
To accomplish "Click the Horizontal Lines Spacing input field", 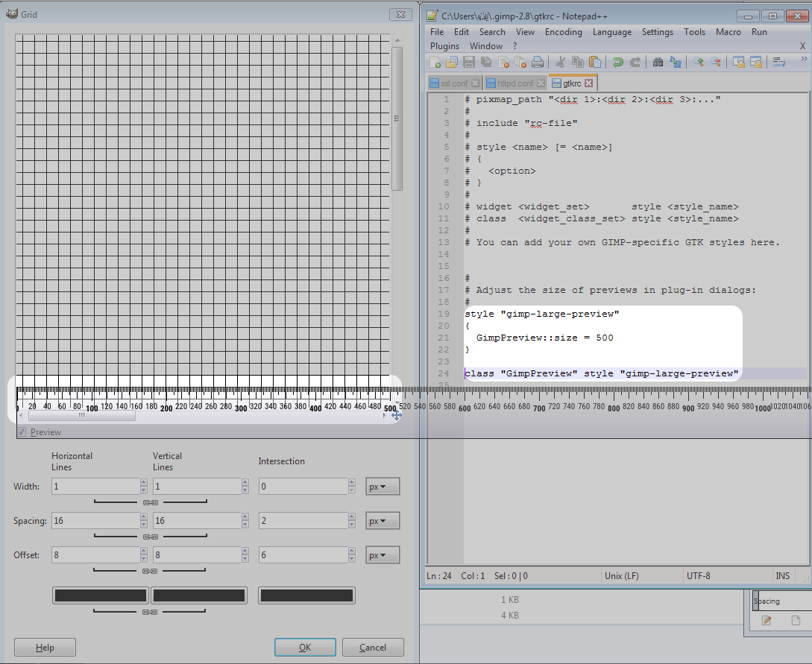I will coord(95,521).
